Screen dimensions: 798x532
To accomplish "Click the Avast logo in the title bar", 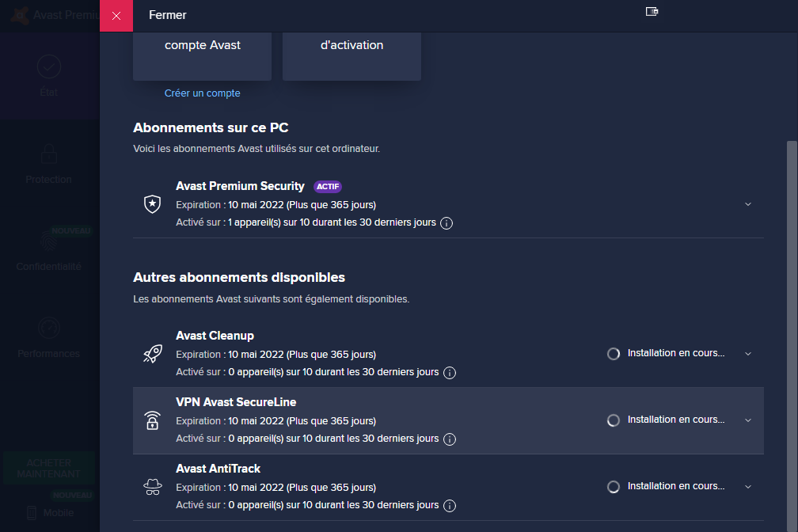I will click(x=19, y=15).
